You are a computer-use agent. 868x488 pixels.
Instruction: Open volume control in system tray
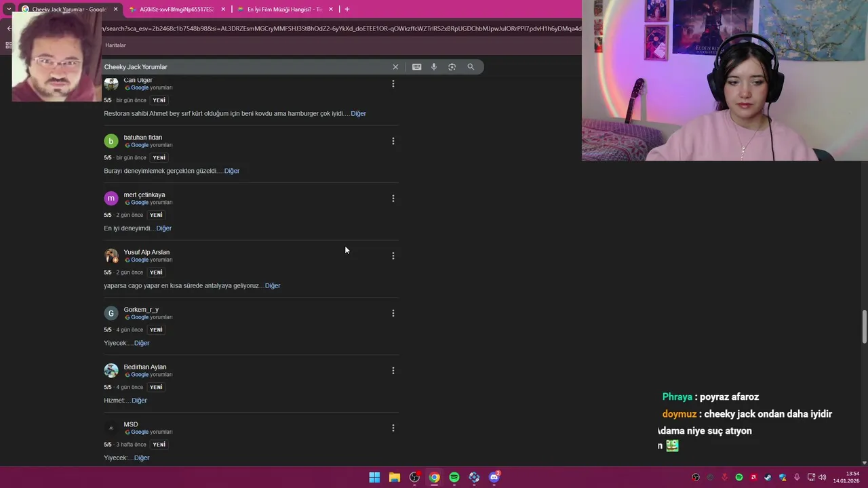click(823, 477)
